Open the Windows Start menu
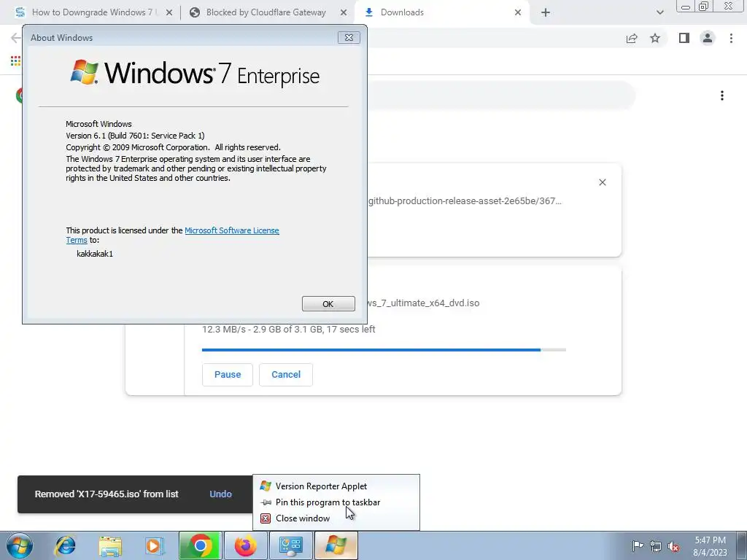Viewport: 747px width, 560px height. point(20,545)
